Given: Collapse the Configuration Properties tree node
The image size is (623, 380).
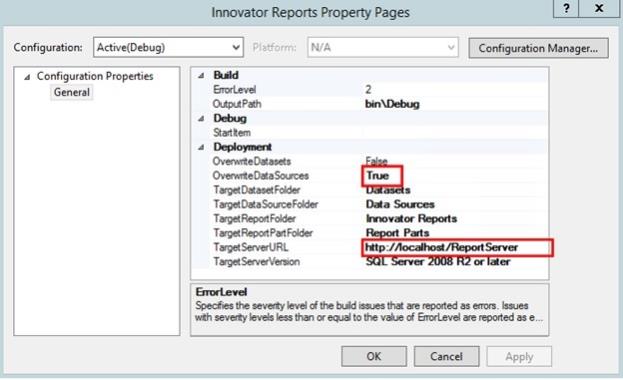Looking at the screenshot, I should 27,77.
